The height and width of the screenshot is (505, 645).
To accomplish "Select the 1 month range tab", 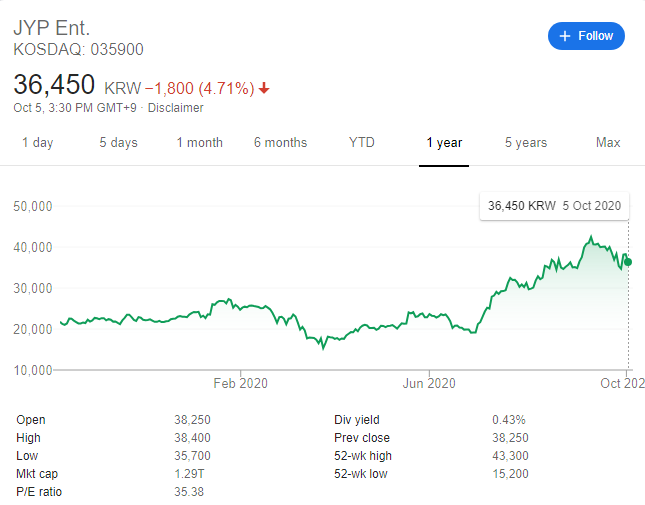I will [x=200, y=143].
